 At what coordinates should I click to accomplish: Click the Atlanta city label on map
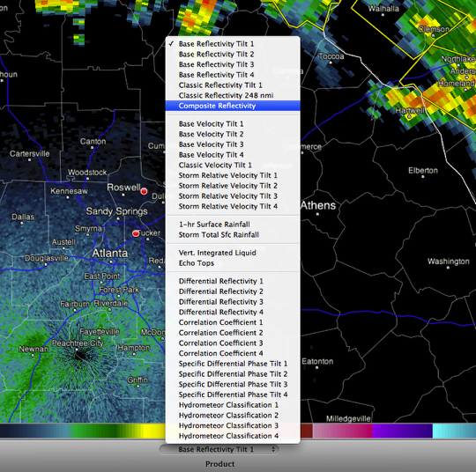pyautogui.click(x=110, y=253)
